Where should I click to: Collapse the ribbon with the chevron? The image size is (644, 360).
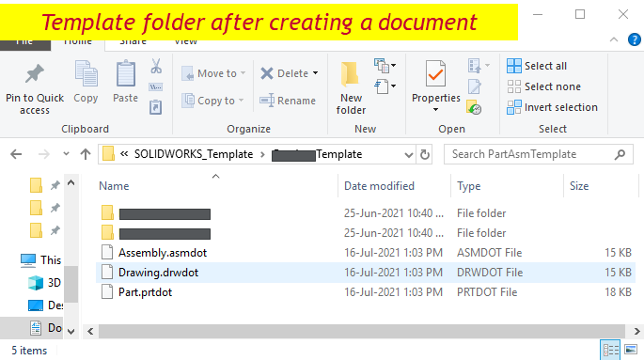614,39
